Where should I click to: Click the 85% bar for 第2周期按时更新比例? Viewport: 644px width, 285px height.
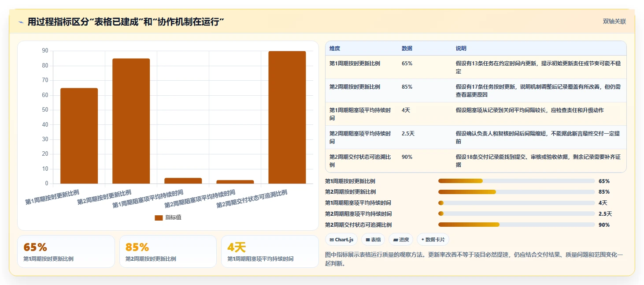tap(131, 121)
